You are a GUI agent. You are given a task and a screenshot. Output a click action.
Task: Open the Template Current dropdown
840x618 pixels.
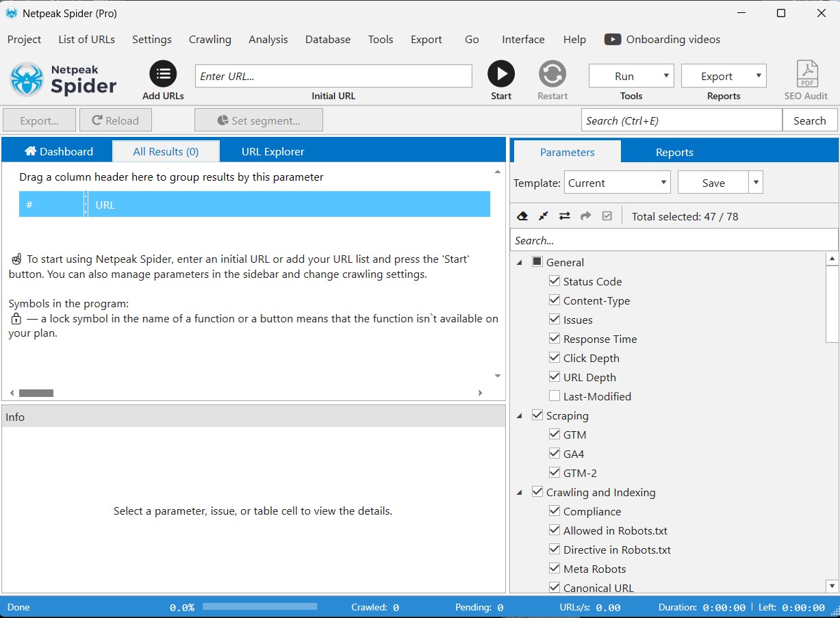(618, 183)
